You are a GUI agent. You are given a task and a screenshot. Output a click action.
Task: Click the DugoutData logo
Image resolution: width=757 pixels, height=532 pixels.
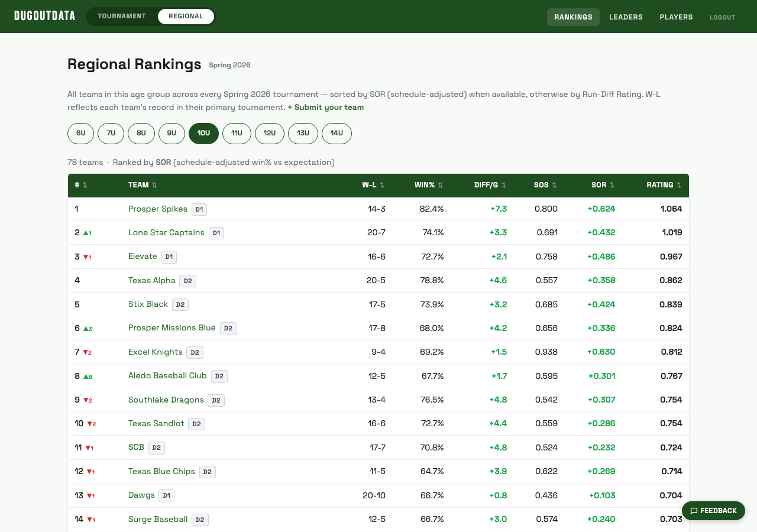[44, 15]
